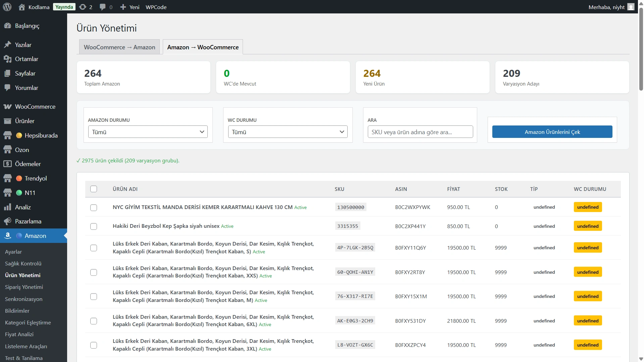Screen dimensions: 644x362
Task: Open Analiz chart icon in sidebar
Action: pos(7,207)
